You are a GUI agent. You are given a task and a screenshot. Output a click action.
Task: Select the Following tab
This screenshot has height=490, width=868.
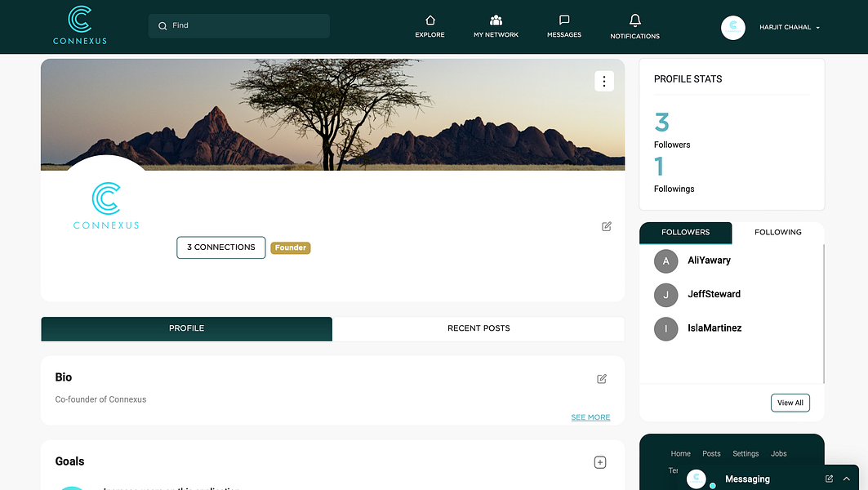pyautogui.click(x=777, y=233)
